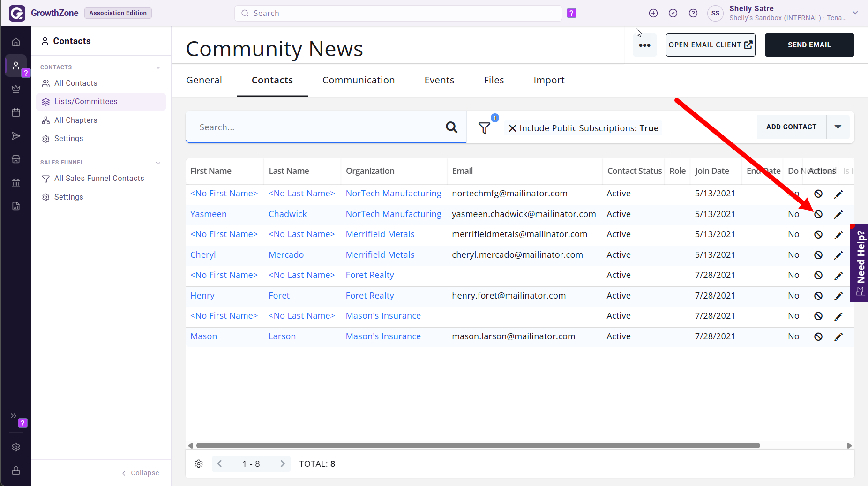Viewport: 868px width, 486px height.
Task: Remove the Include Public Subscriptions filter
Action: click(513, 128)
